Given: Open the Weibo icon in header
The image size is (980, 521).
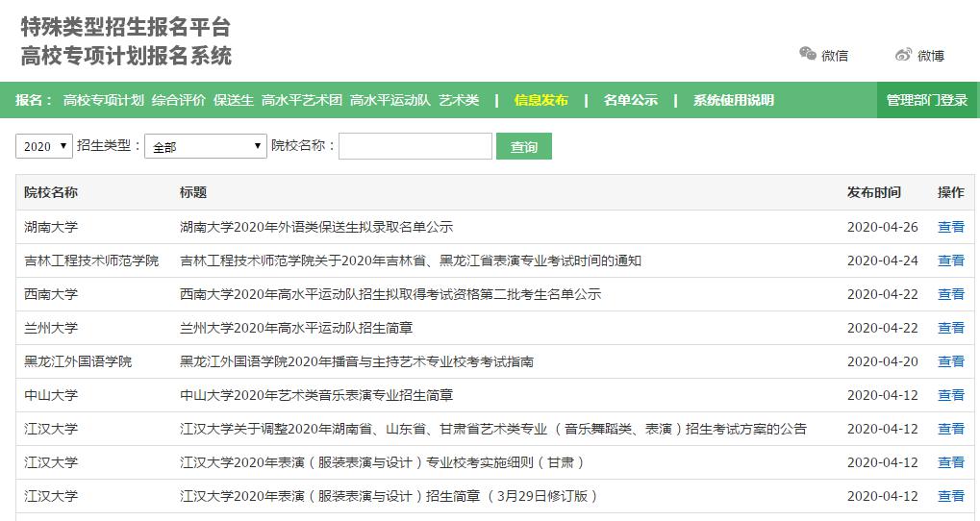Looking at the screenshot, I should click(x=903, y=55).
